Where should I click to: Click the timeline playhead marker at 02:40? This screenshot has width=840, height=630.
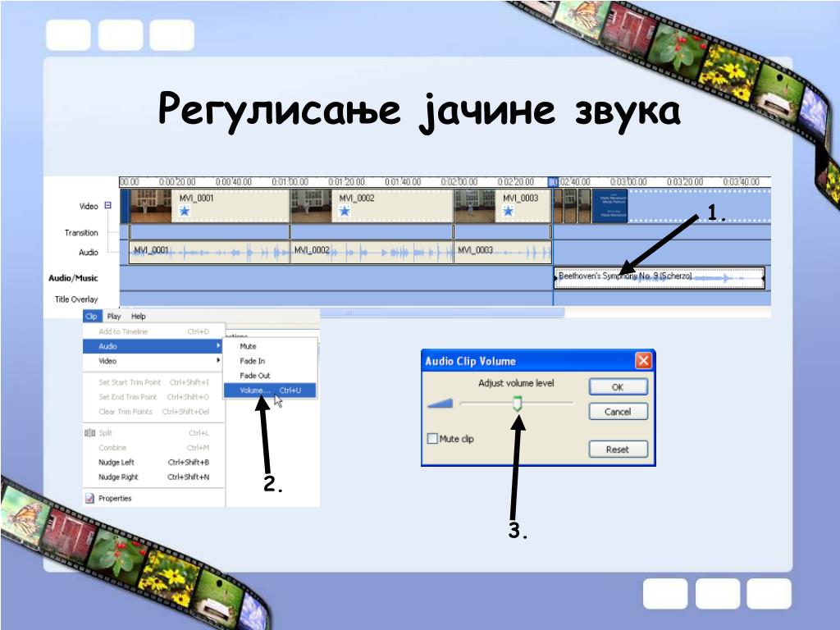click(x=554, y=182)
